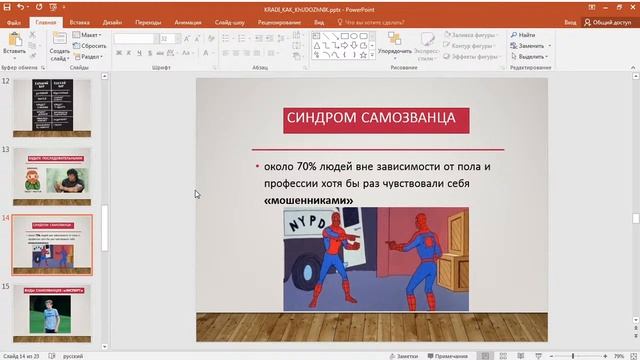Open Эффекты фигуры shape effects dropdown
This screenshot has width=640, height=360.
tap(472, 56)
